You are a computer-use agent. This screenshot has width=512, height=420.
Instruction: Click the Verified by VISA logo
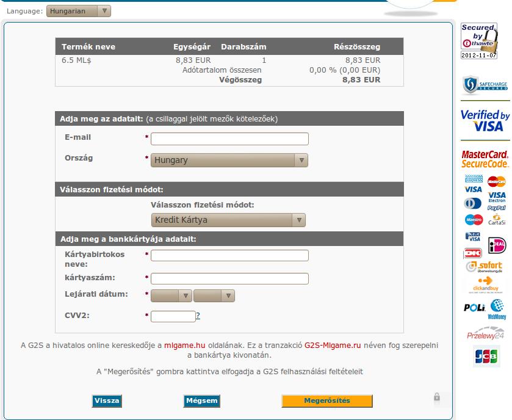click(485, 121)
